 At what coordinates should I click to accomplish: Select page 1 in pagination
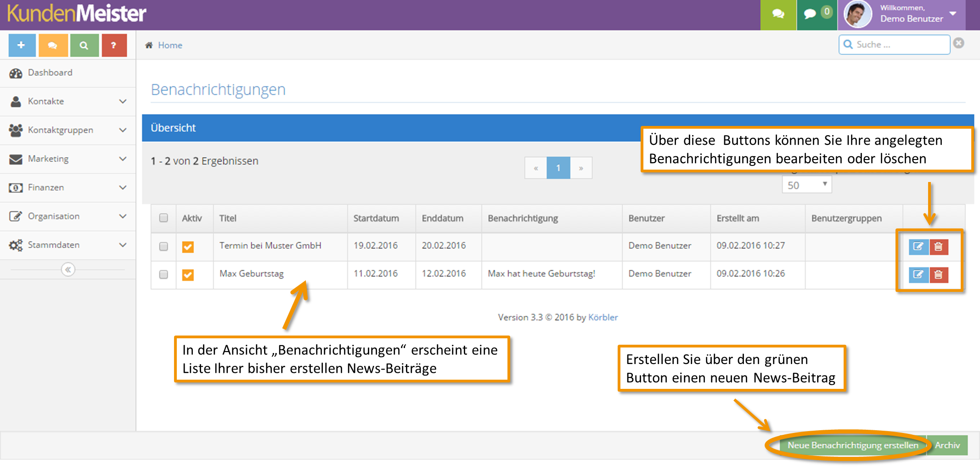pos(558,168)
